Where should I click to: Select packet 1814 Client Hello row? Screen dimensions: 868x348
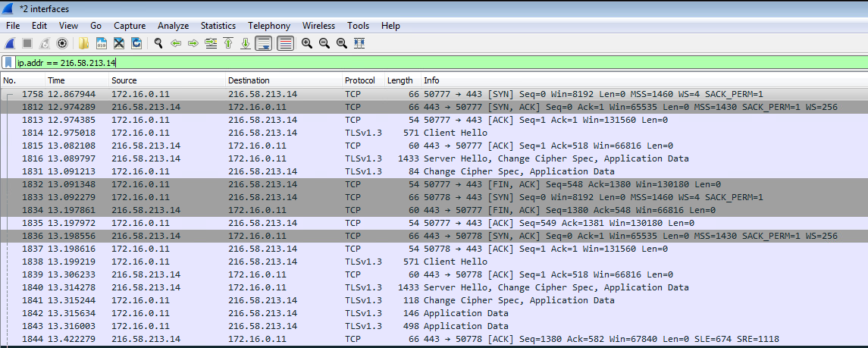434,133
